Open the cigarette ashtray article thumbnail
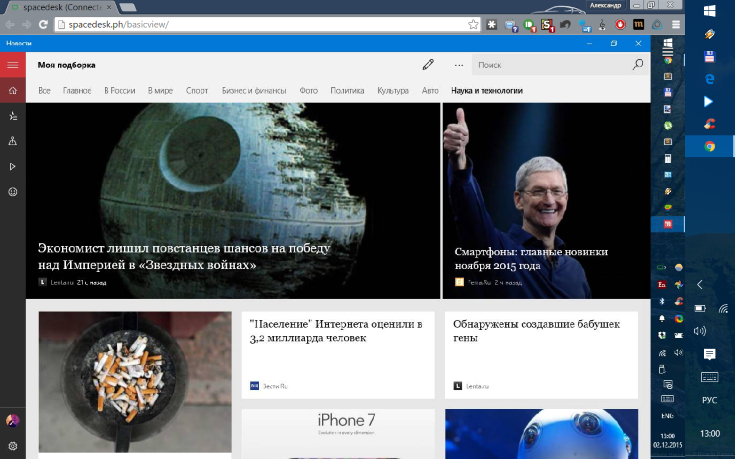The image size is (735, 459). pyautogui.click(x=135, y=382)
